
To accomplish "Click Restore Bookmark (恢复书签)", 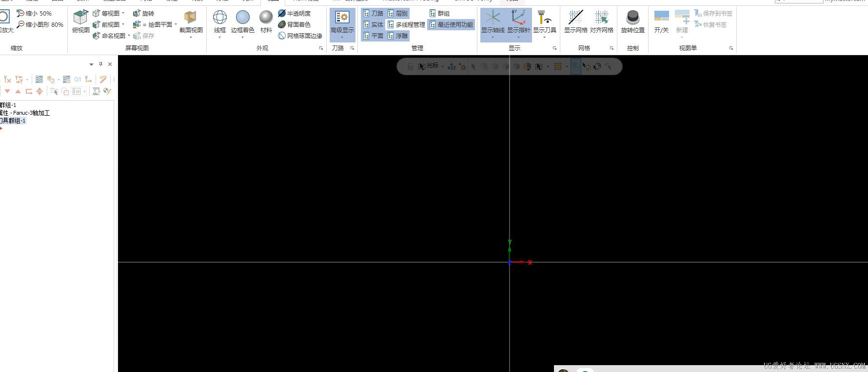I will click(710, 24).
